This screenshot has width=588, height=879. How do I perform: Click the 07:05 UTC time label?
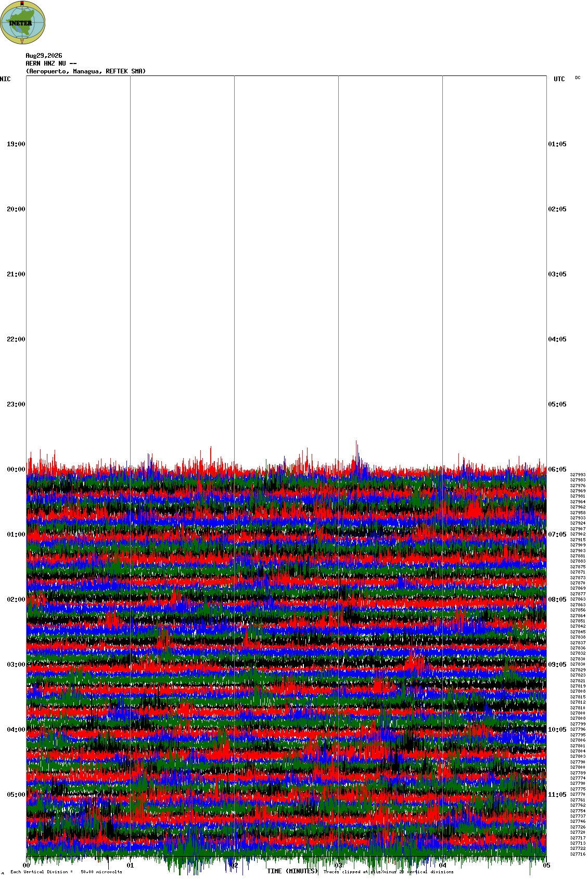[557, 534]
